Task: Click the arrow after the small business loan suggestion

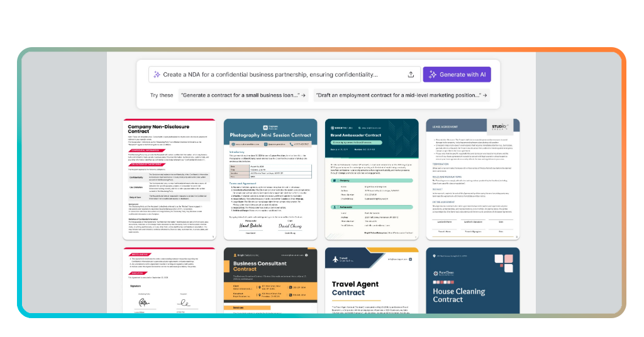Action: 304,96
